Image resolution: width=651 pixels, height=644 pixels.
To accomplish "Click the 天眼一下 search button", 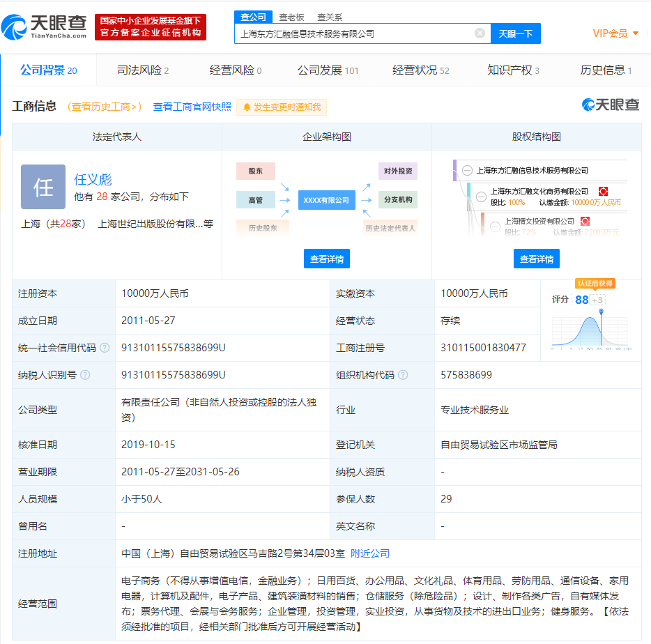I will tap(515, 33).
